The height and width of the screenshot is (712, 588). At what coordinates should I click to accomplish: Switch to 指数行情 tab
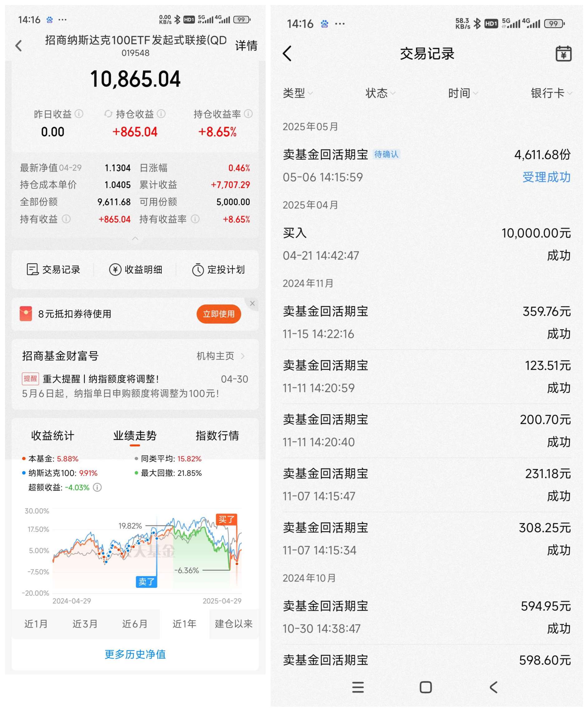217,435
